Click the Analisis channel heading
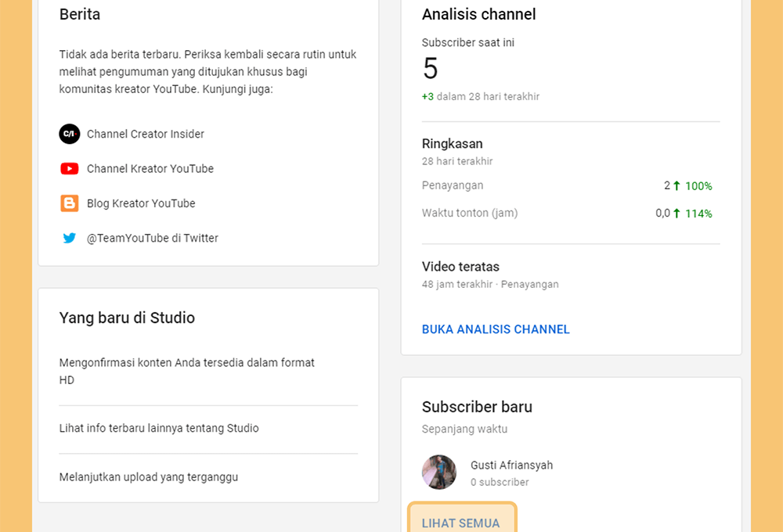Image resolution: width=783 pixels, height=532 pixels. point(478,14)
